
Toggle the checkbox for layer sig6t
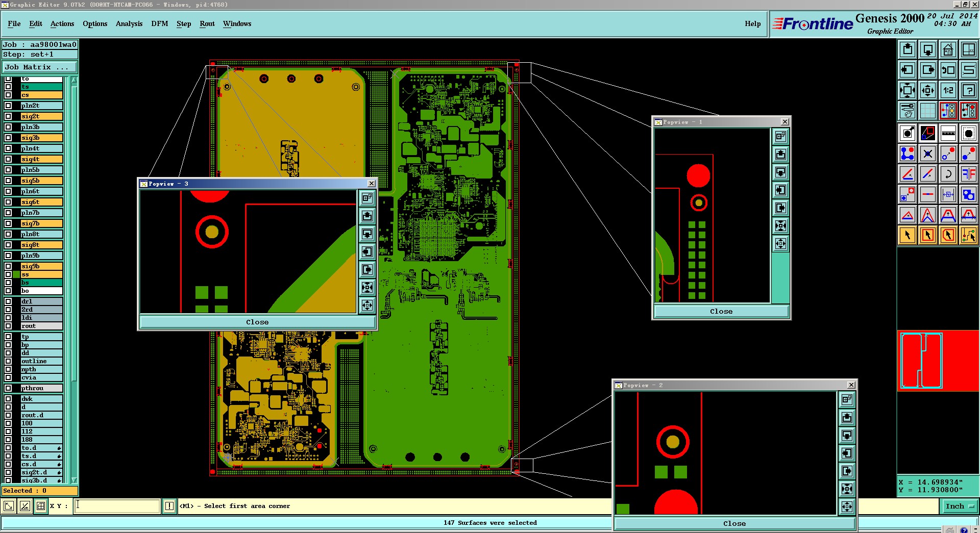pos(8,202)
